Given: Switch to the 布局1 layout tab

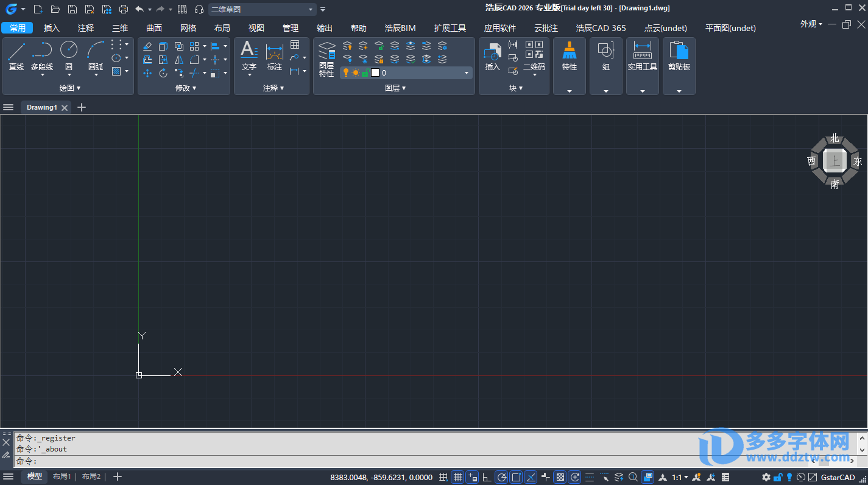Looking at the screenshot, I should (62, 476).
